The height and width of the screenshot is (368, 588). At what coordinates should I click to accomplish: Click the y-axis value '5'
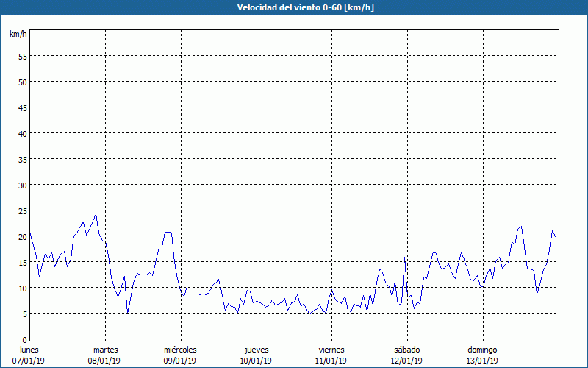click(25, 314)
